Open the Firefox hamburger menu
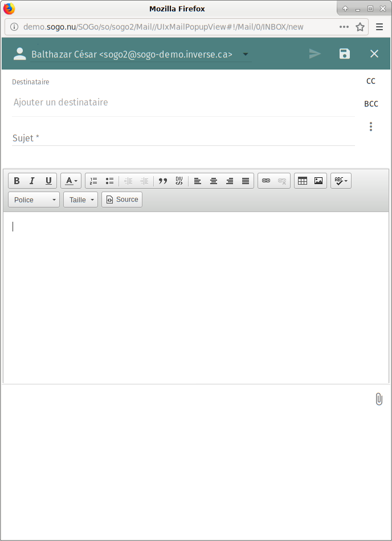The height and width of the screenshot is (541, 392). pos(379,27)
